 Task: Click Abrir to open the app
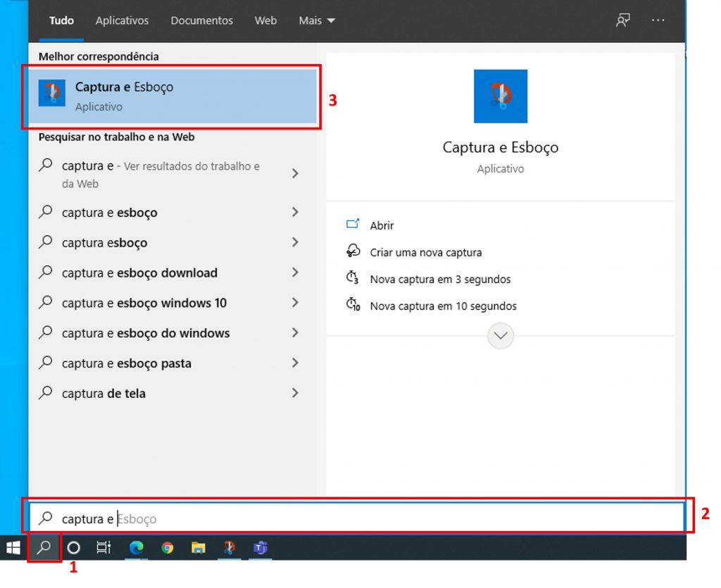point(382,225)
